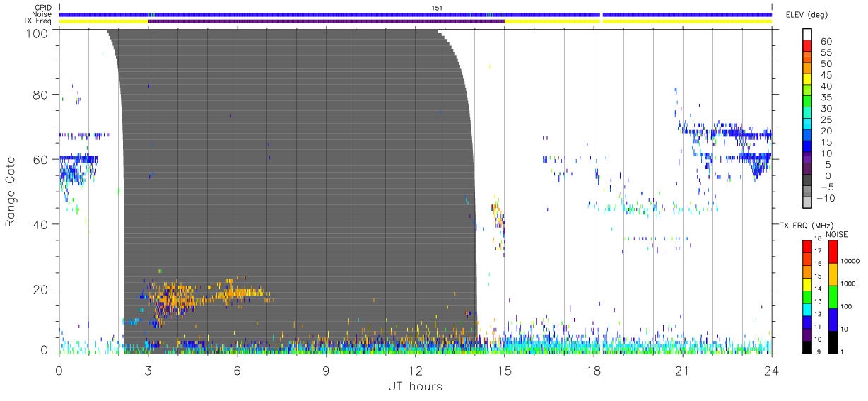Image resolution: width=868 pixels, height=401 pixels.
Task: Click UT hours tick label 24
Action: pos(772,371)
